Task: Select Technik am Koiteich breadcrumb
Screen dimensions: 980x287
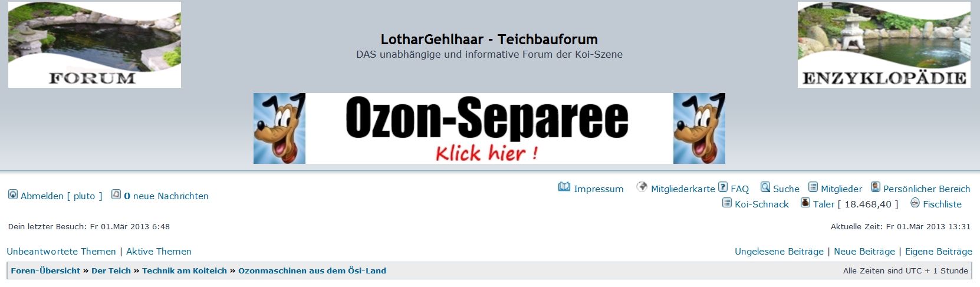Action: [185, 271]
